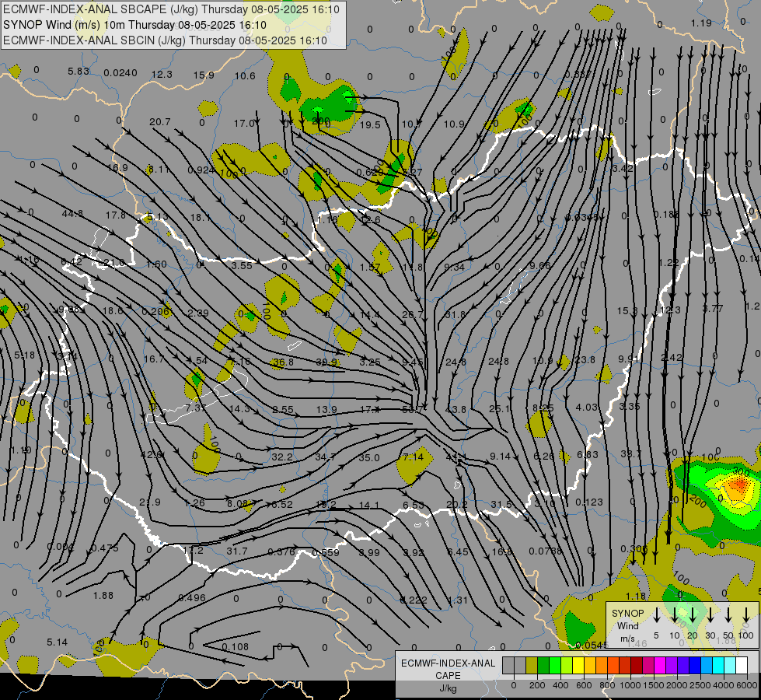Screen dimensions: 761x700
Task: Click the map value 0.108
Action: click(x=236, y=646)
